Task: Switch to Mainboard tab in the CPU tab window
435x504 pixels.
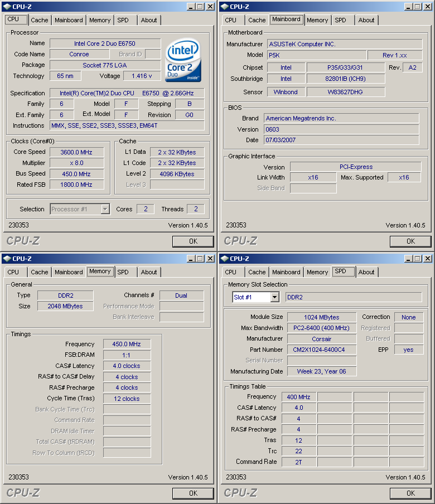Action: [69, 20]
